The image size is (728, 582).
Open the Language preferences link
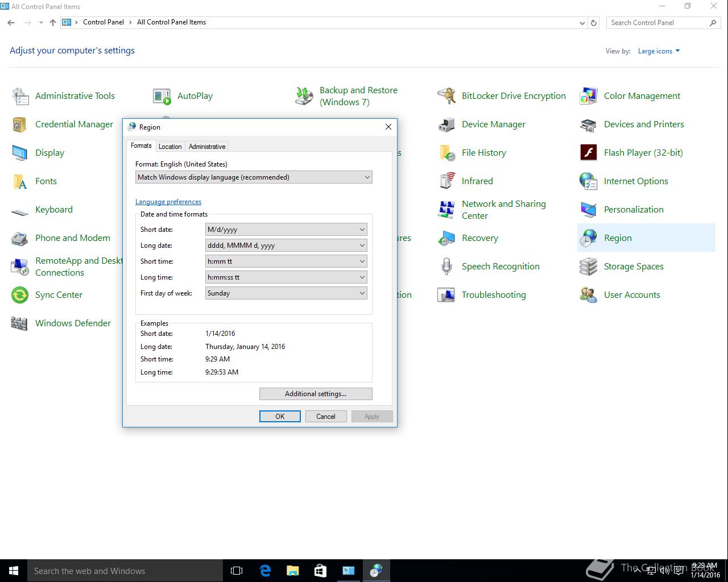click(168, 202)
